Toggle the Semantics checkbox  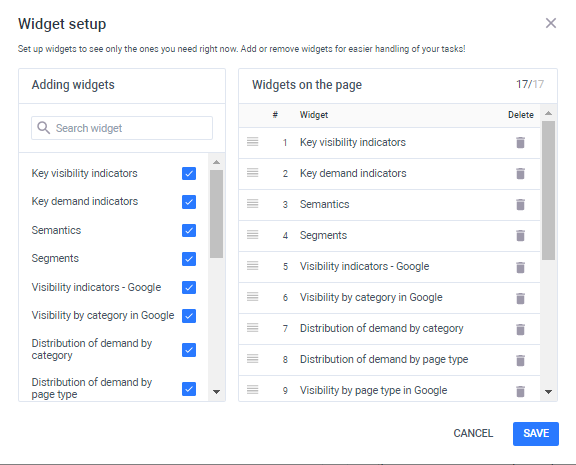click(x=189, y=231)
